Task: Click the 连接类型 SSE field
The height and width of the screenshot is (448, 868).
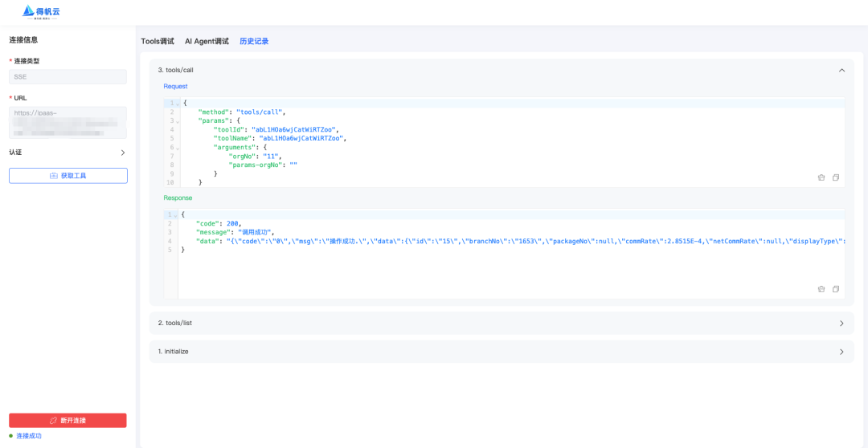Action: (x=68, y=77)
